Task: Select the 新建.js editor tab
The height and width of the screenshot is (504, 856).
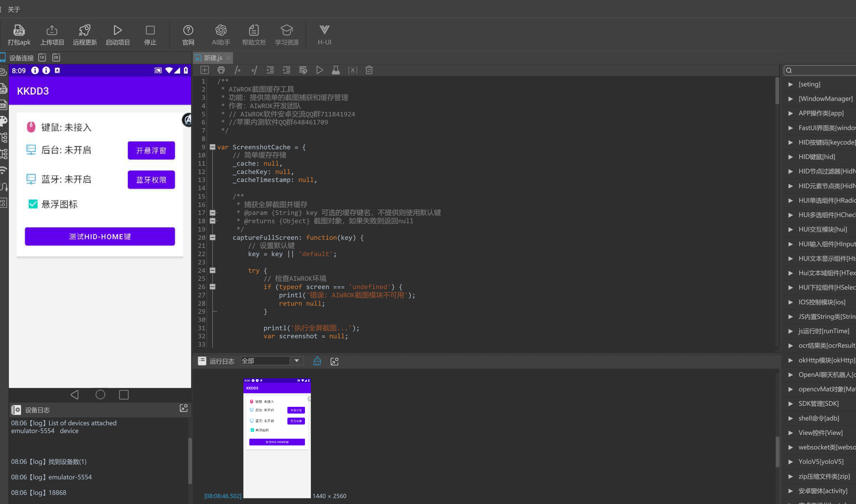Action: click(213, 58)
